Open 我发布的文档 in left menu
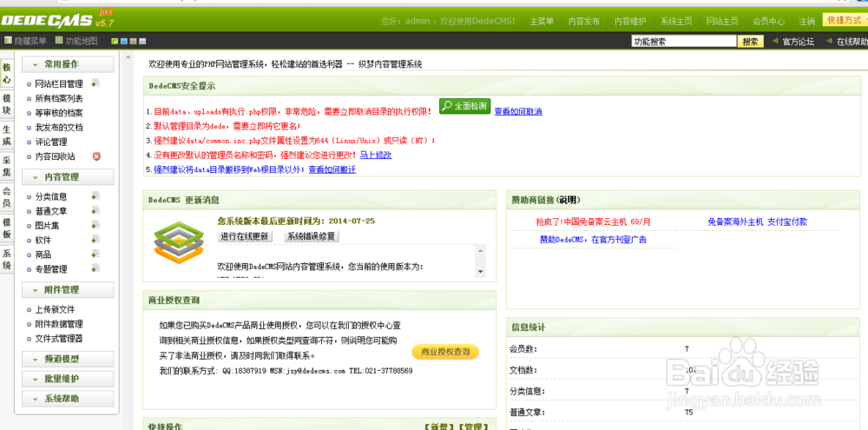Viewport: 868px width, 430px height. [59, 128]
